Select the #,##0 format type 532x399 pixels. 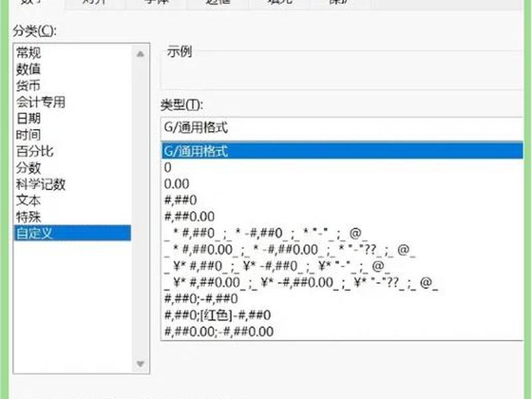[342, 200]
